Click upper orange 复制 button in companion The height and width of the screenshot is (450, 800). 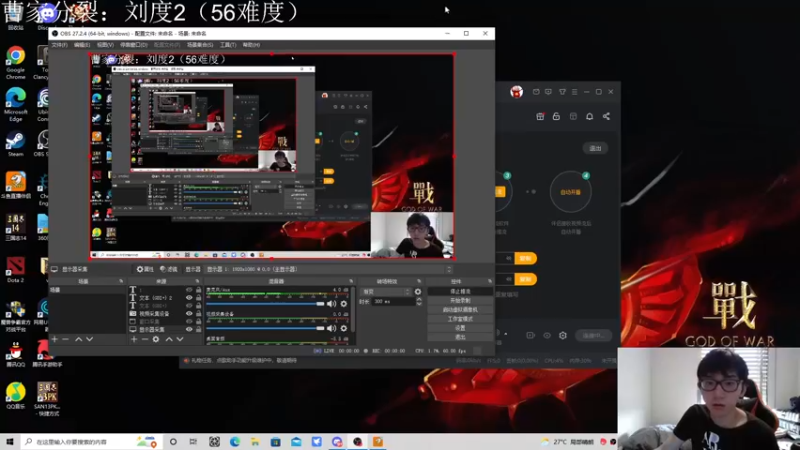click(526, 258)
